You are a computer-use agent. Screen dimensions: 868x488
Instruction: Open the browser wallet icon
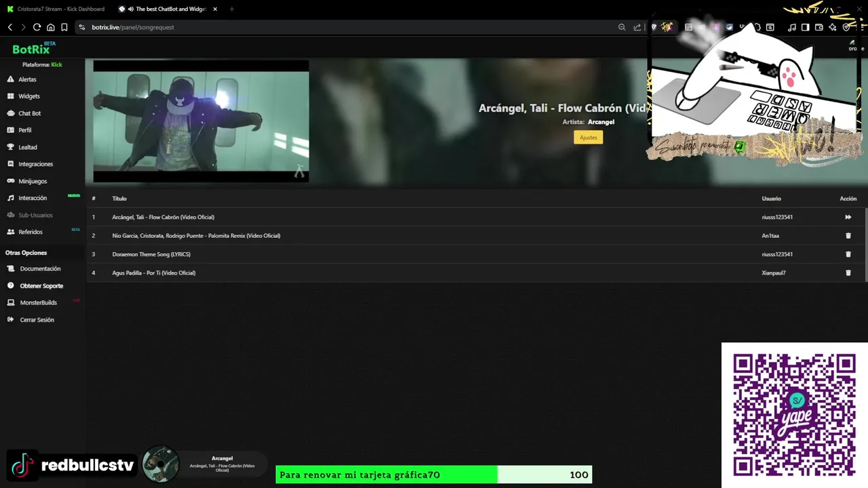click(x=818, y=27)
